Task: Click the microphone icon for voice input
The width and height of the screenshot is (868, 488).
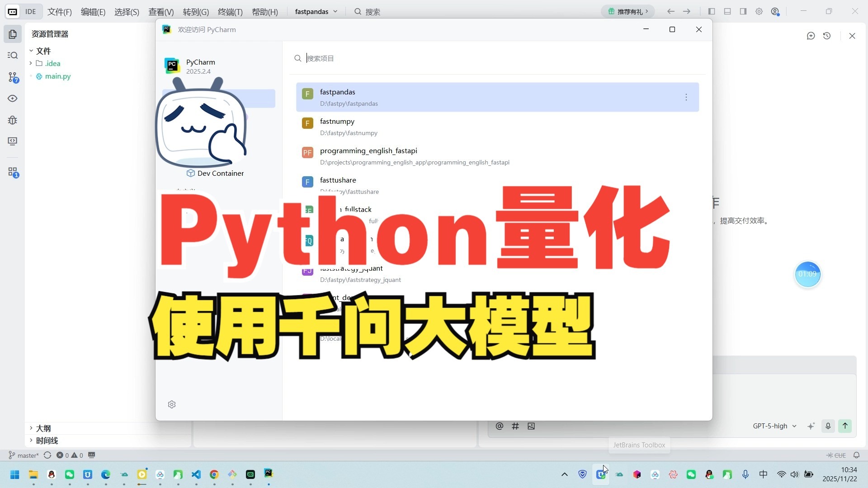Action: coord(828,426)
